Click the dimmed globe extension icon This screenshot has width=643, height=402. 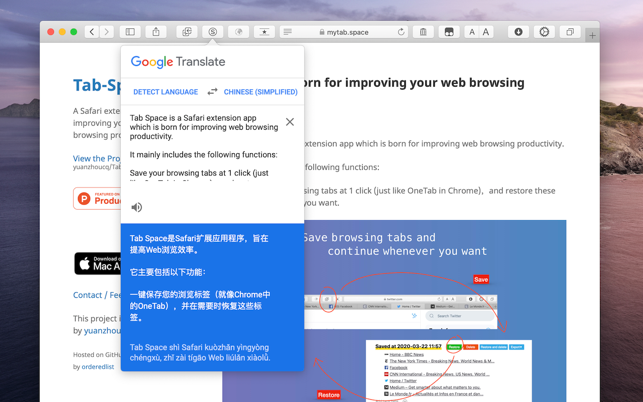click(238, 32)
